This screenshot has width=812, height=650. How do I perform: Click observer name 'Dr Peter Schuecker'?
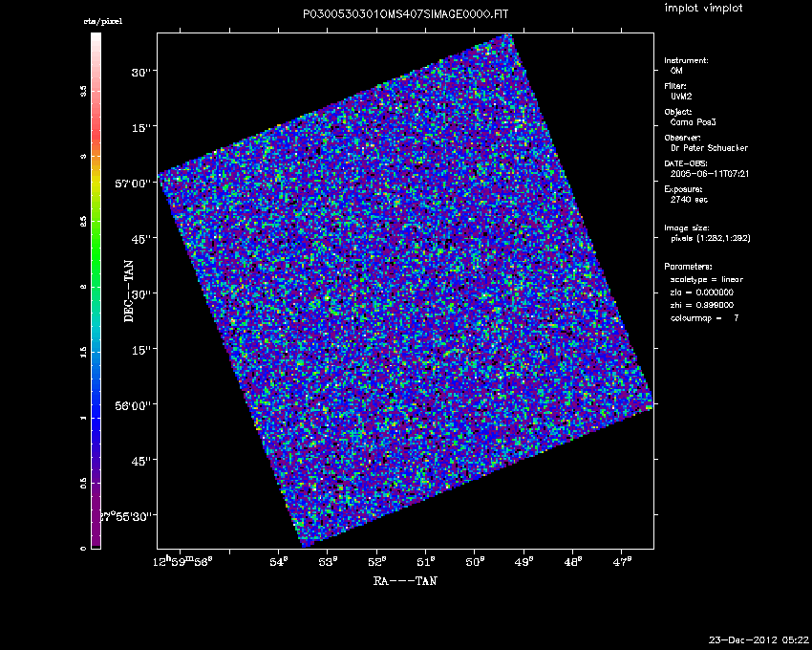click(x=709, y=148)
